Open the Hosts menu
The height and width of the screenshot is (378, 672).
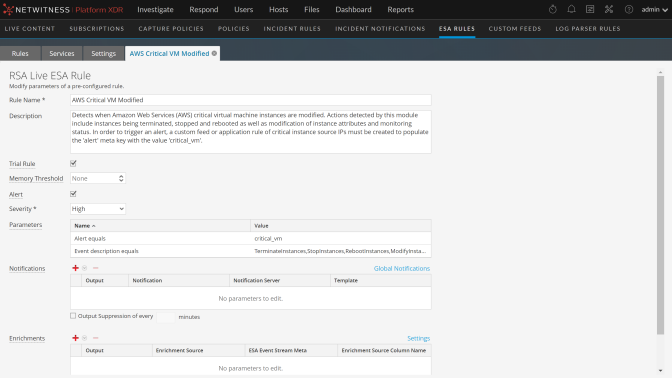pos(279,9)
